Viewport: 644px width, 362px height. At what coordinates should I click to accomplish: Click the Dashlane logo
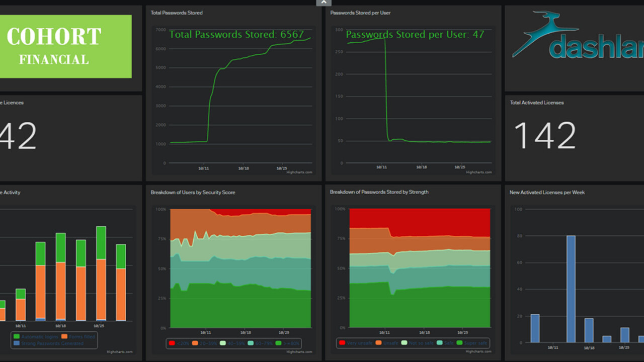coord(579,36)
